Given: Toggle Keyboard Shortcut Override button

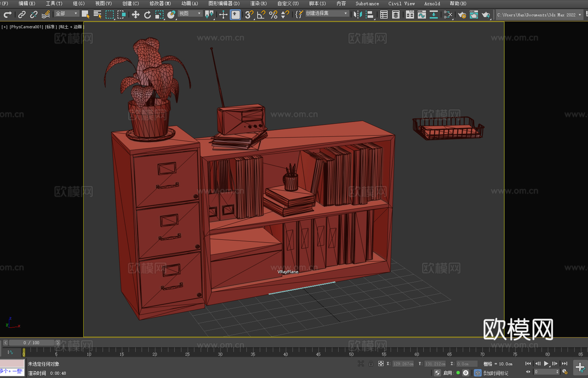Looking at the screenshot, I should 235,14.
